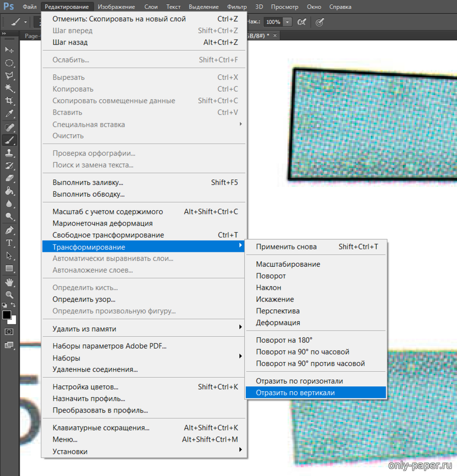Select the Clone Stamp tool
The image size is (457, 476).
tap(9, 153)
